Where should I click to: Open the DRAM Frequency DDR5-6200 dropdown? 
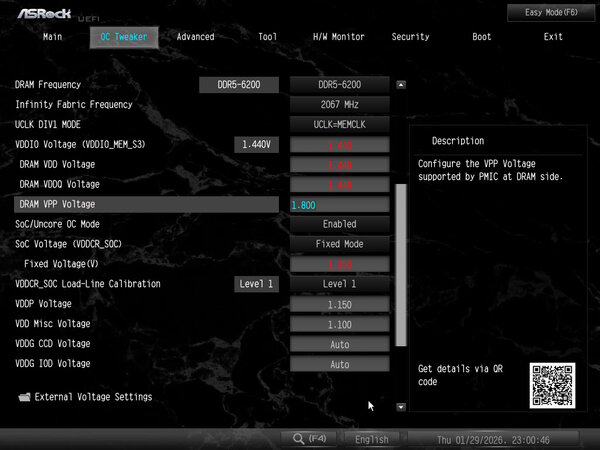(339, 85)
